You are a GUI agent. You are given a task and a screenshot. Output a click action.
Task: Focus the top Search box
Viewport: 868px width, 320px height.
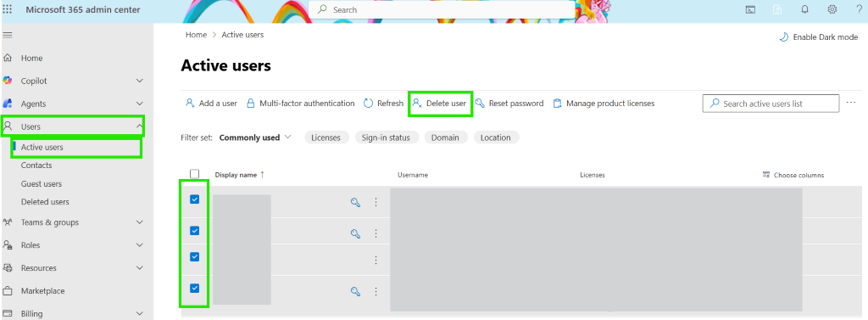pos(442,9)
